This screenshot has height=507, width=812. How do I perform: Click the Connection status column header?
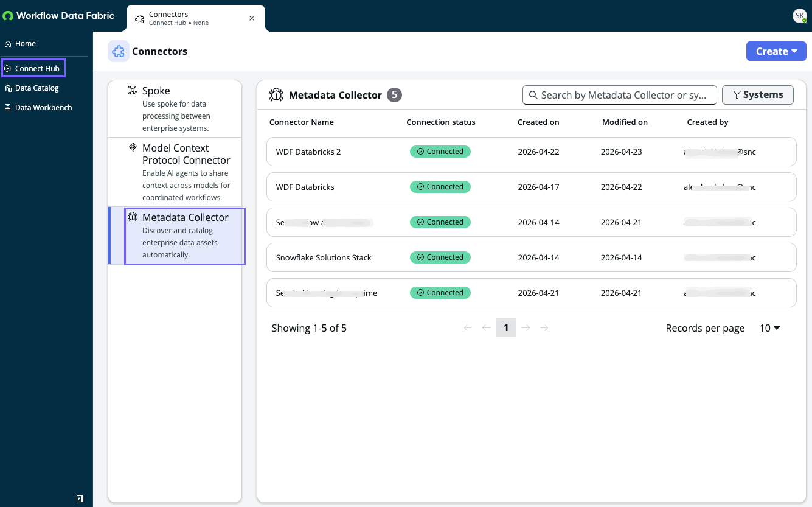coord(441,122)
